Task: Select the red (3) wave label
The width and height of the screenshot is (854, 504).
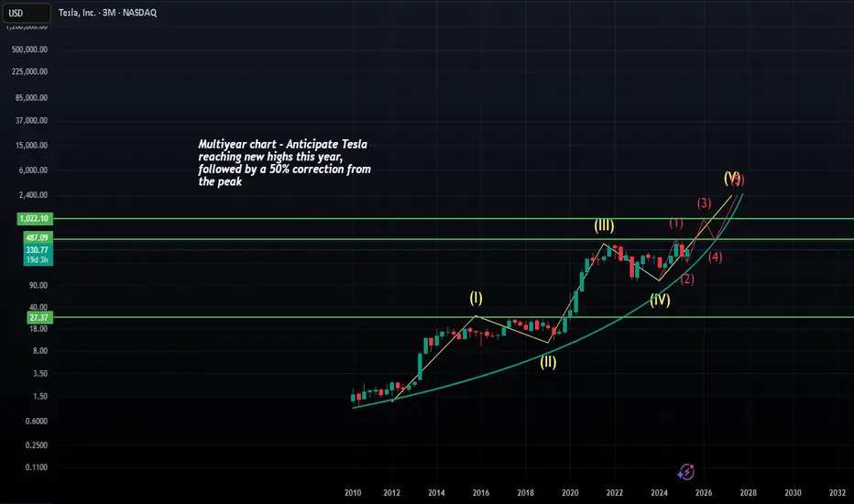Action: point(705,203)
